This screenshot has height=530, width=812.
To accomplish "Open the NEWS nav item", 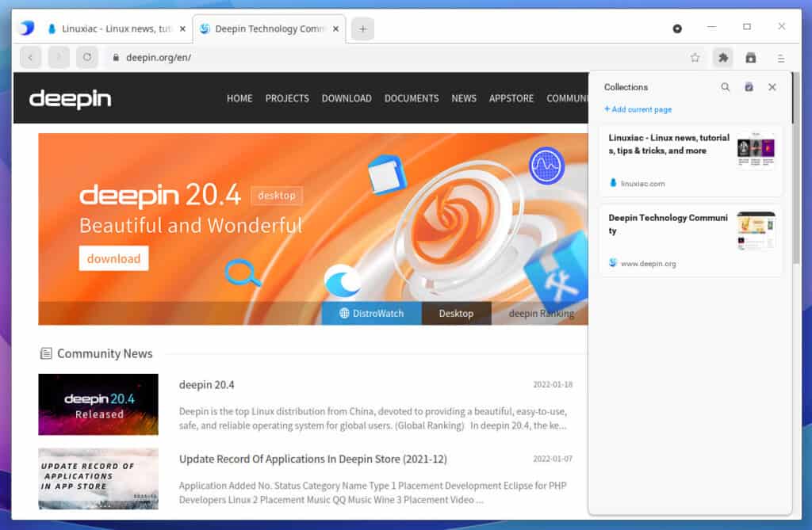I will [x=463, y=98].
